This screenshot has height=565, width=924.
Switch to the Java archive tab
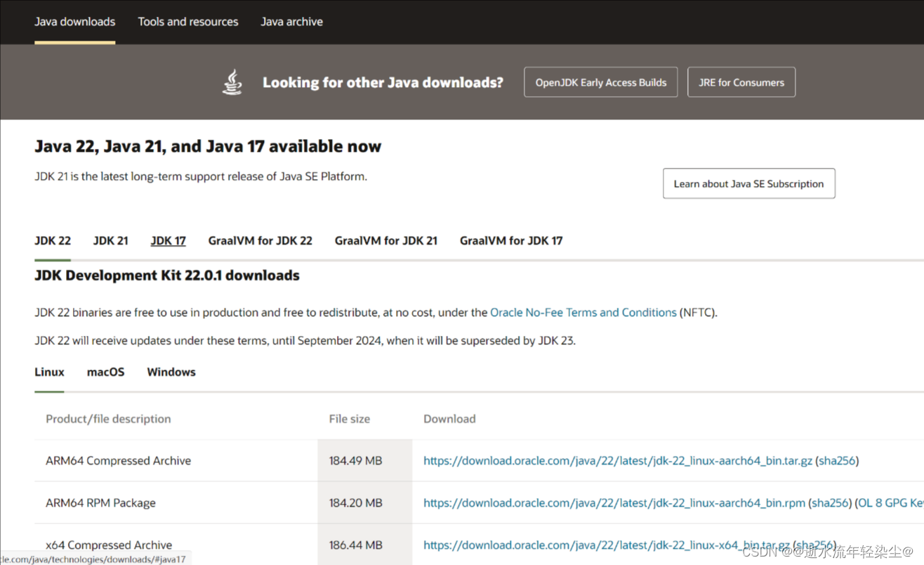(x=292, y=22)
